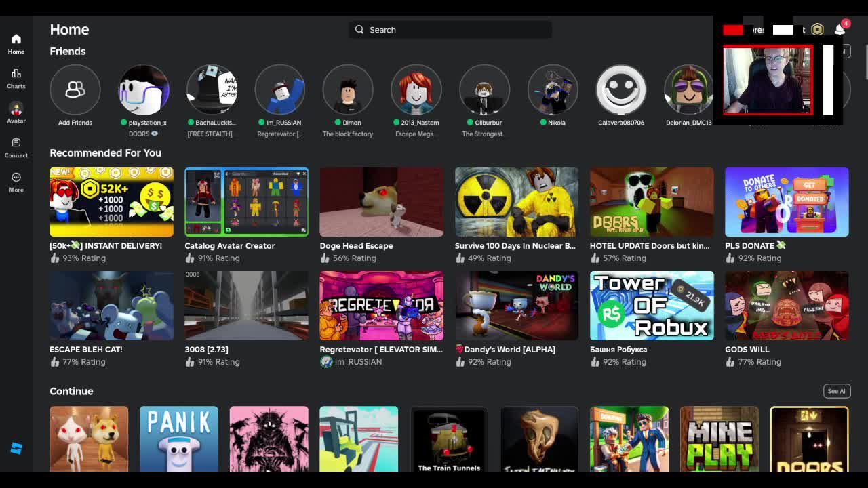Open the Home sidebar icon
The height and width of the screenshot is (488, 868).
tap(16, 44)
